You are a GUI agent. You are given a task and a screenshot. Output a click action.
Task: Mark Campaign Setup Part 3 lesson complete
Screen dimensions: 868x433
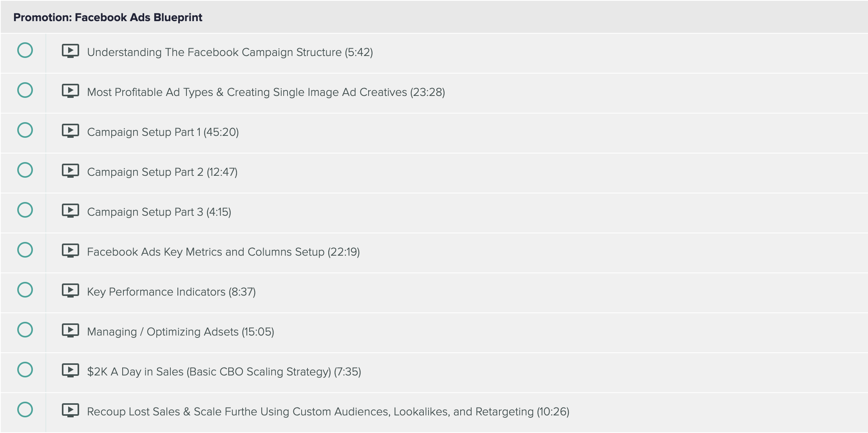pos(25,210)
